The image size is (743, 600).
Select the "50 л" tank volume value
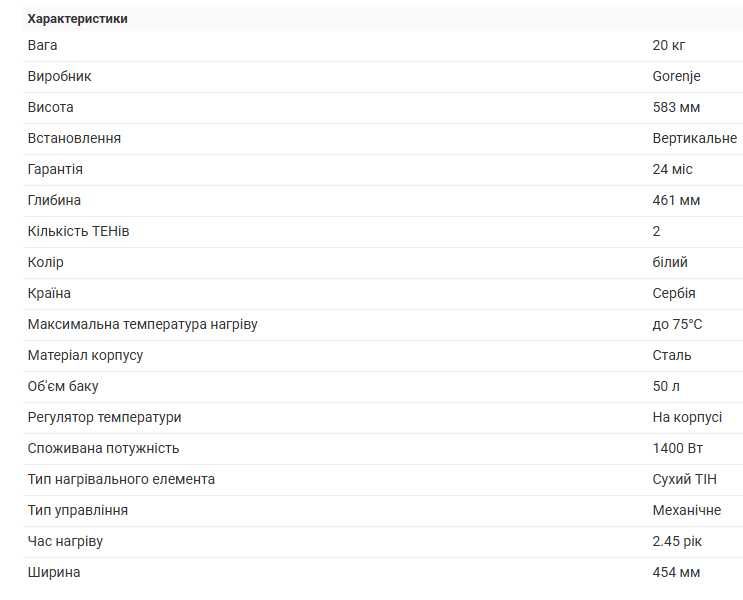(x=666, y=386)
